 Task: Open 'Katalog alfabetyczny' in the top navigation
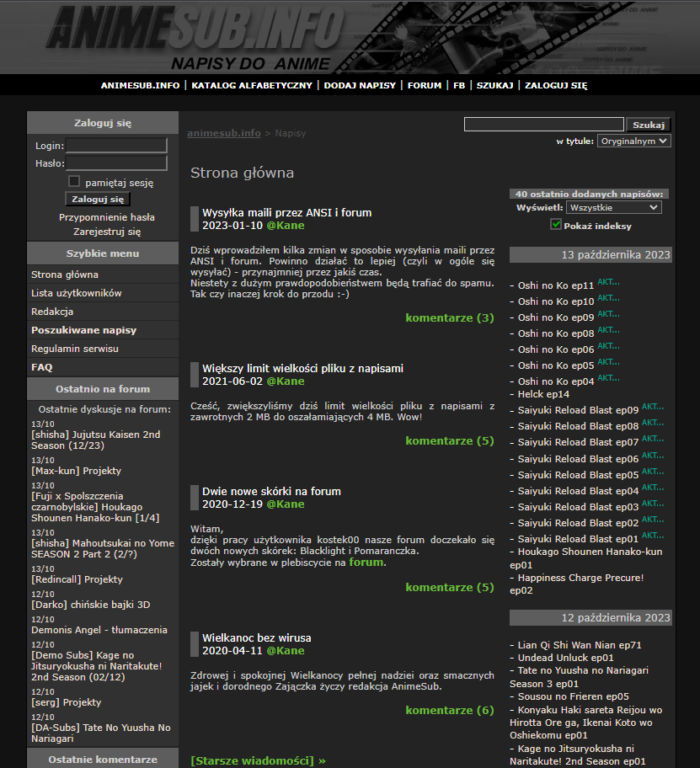[x=252, y=85]
